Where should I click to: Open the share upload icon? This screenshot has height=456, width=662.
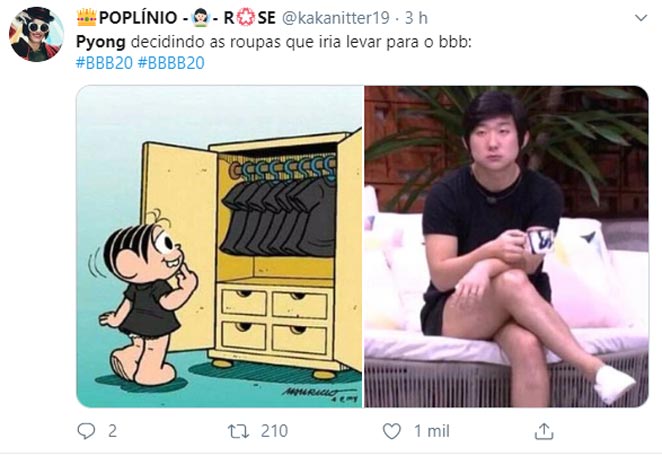[544, 431]
